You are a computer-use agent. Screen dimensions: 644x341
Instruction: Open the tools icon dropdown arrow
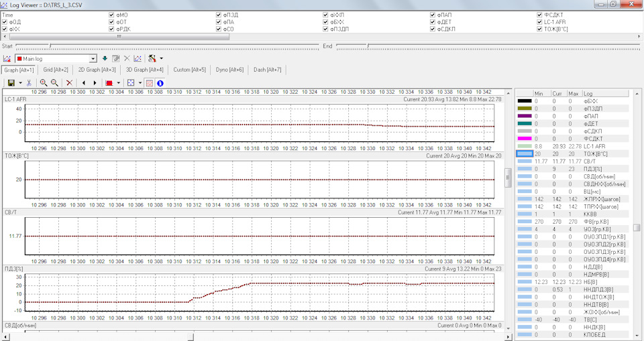[162, 59]
